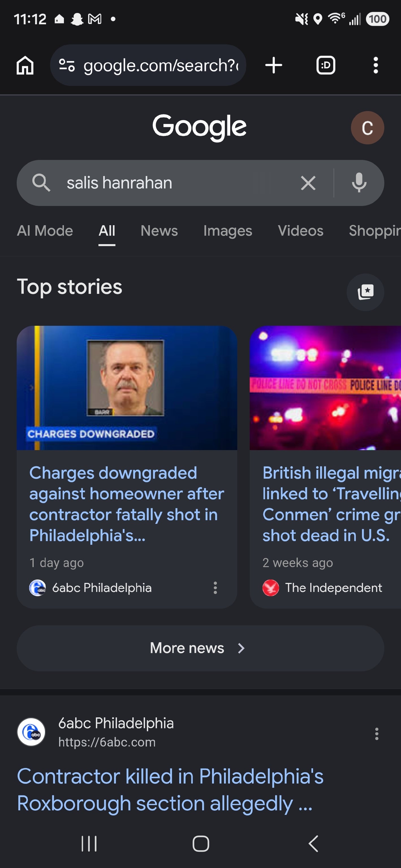
Task: Switch to the News tab
Action: (159, 231)
